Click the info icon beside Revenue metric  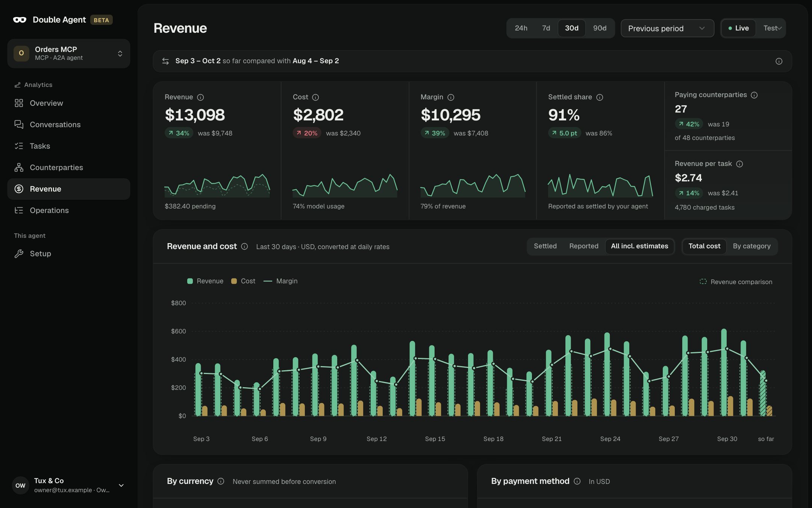coord(201,97)
